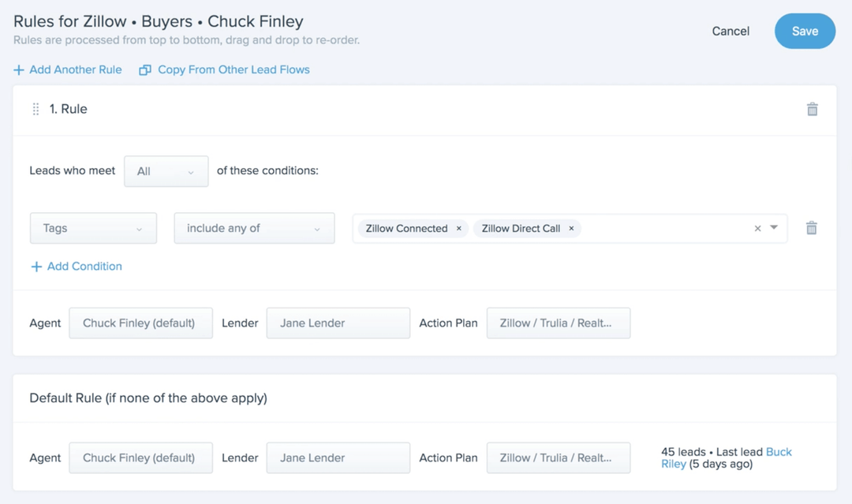Clear all selected tags in the field
Screen dimensions: 852x504
tap(757, 229)
